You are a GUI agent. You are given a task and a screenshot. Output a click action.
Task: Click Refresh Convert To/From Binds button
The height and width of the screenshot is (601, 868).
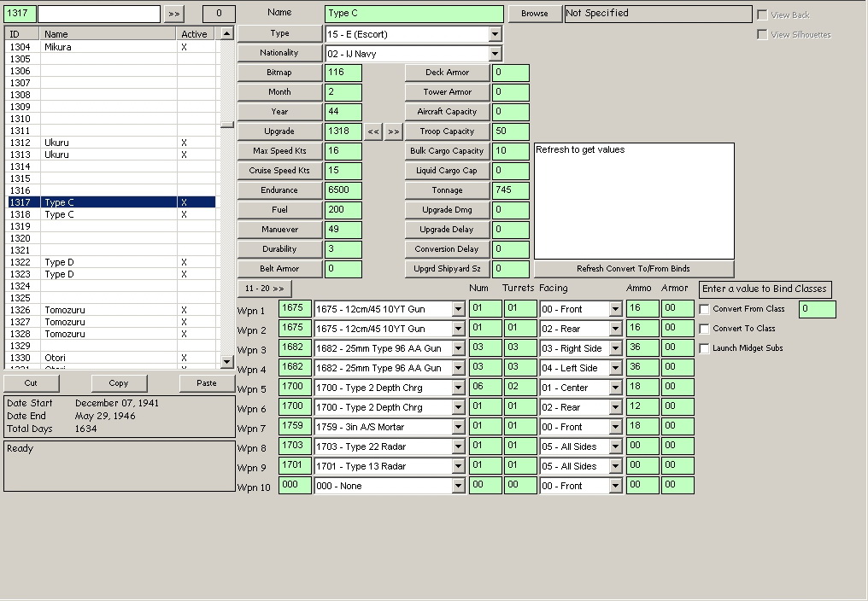tap(633, 268)
